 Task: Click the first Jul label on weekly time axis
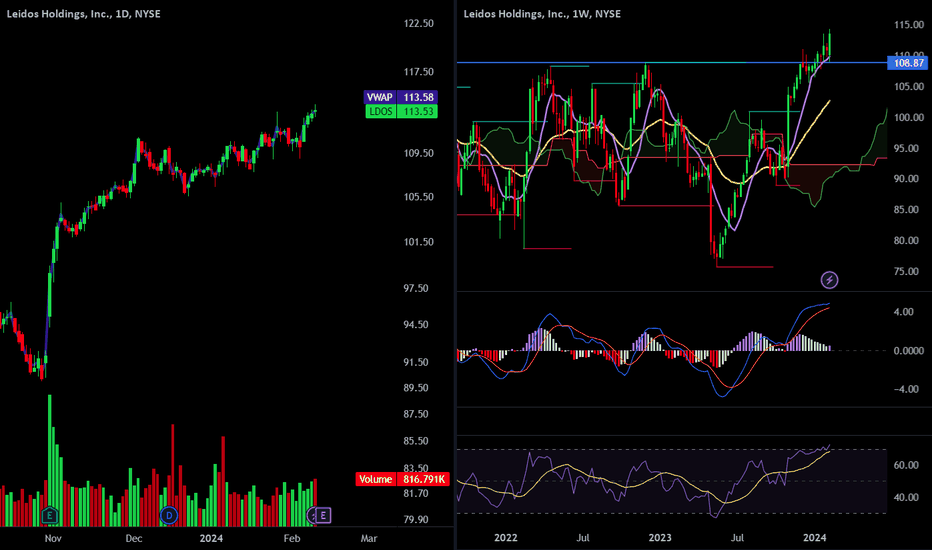[x=583, y=538]
